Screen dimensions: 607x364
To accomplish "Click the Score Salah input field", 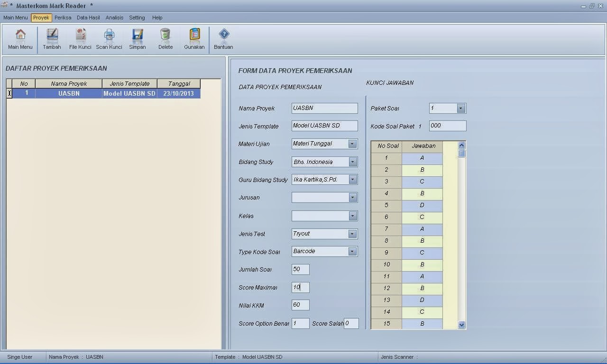I will tap(351, 323).
